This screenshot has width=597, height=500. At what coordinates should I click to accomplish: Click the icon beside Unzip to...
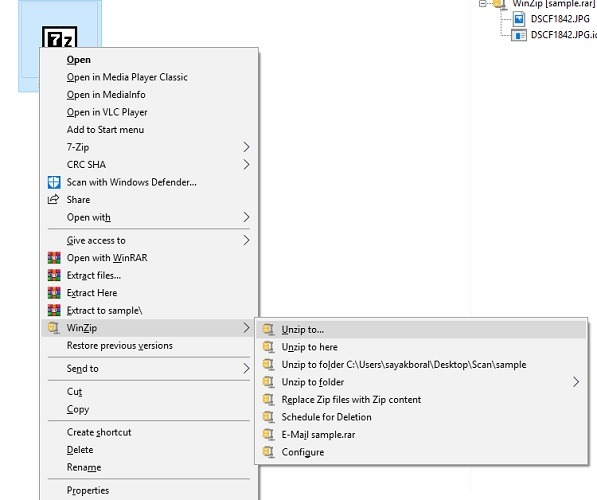pyautogui.click(x=268, y=330)
